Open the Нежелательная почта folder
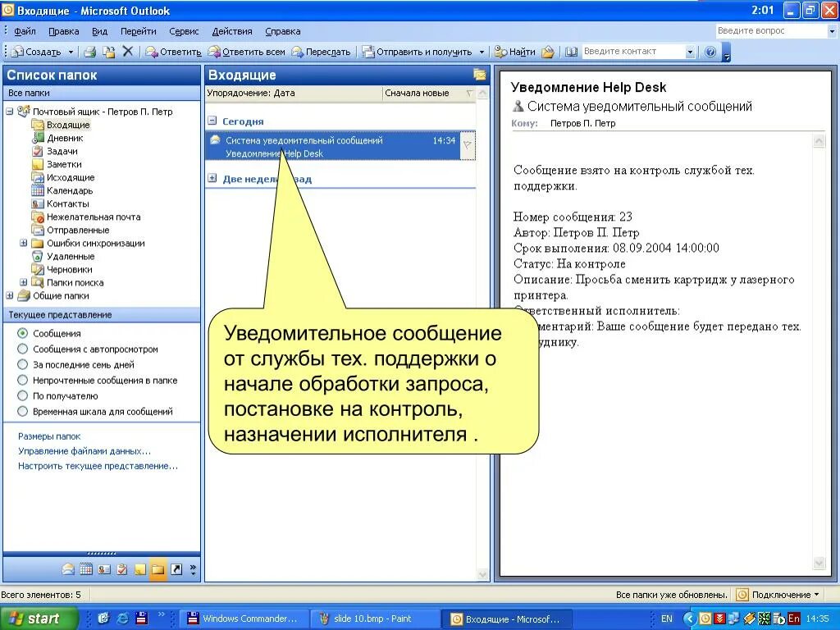This screenshot has width=840, height=630. (x=94, y=217)
